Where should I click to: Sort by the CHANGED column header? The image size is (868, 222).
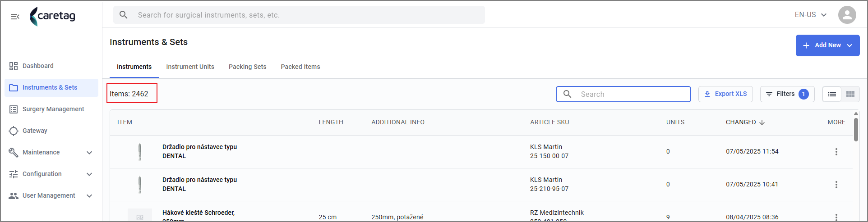tap(745, 122)
